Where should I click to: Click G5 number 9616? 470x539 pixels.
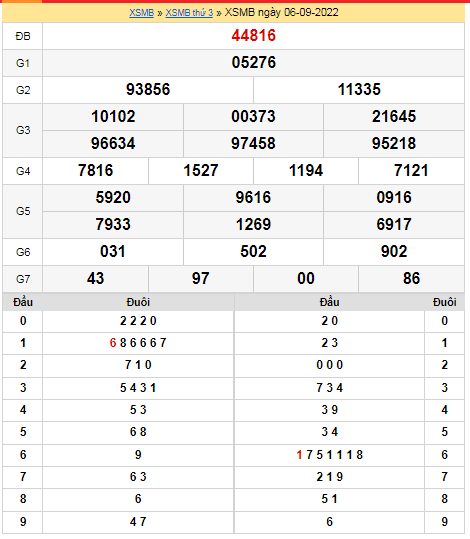pyautogui.click(x=253, y=197)
